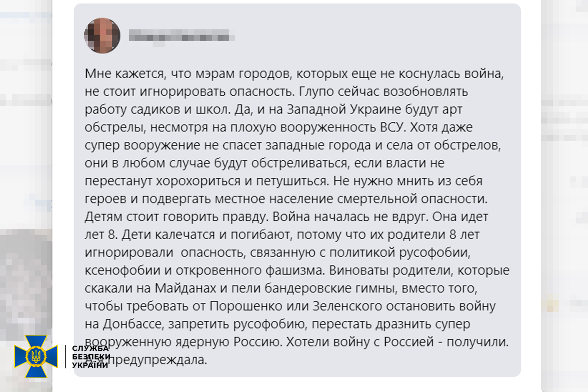Click the blurred profile avatar
This screenshot has width=588, height=392.
(102, 36)
